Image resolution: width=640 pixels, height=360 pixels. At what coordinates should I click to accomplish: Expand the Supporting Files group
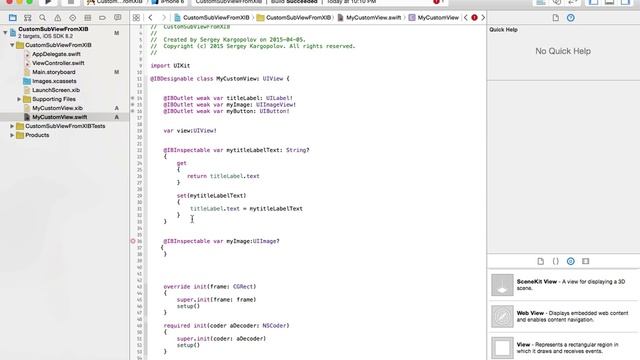(19, 99)
